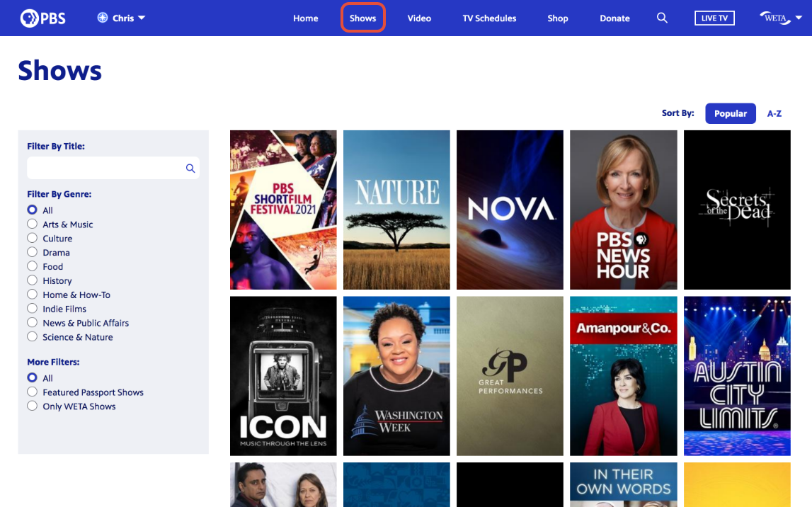The image size is (812, 507).
Task: Click the PBS logo icon
Action: pos(28,18)
